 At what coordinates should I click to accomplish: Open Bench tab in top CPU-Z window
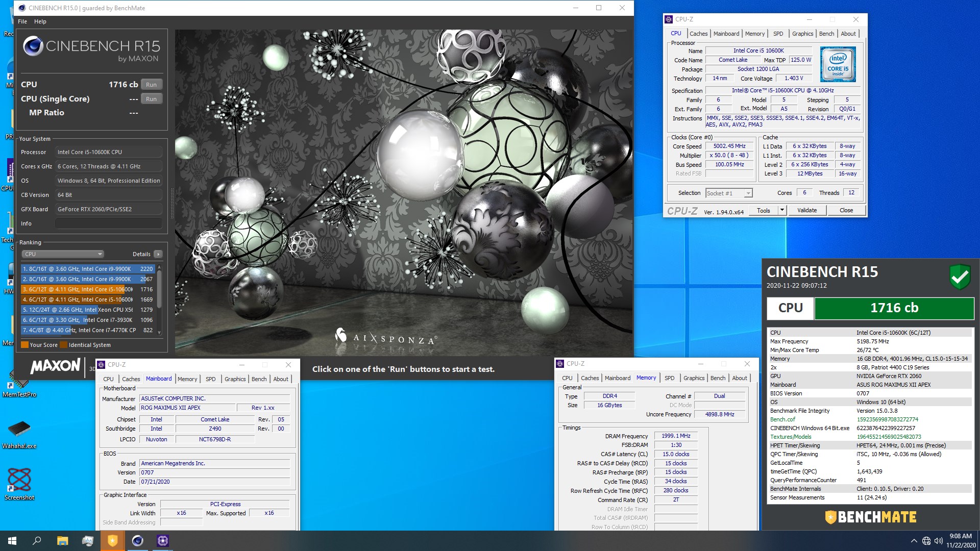(x=826, y=34)
